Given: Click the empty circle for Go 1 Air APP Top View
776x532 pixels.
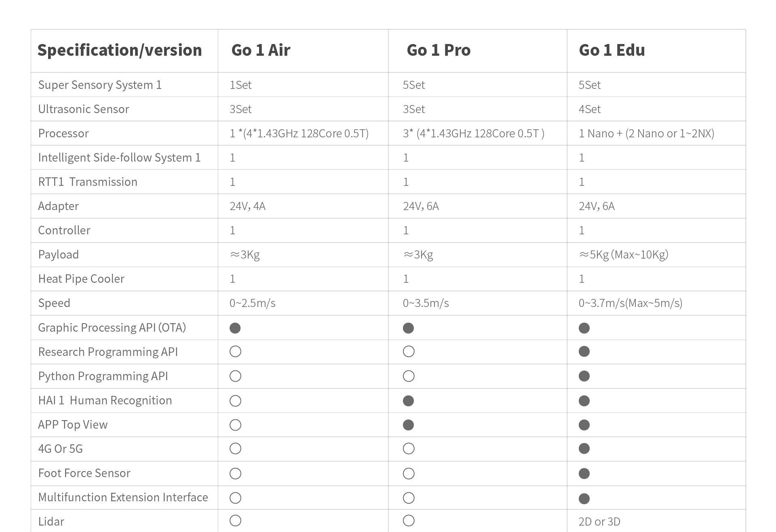Looking at the screenshot, I should click(x=235, y=425).
